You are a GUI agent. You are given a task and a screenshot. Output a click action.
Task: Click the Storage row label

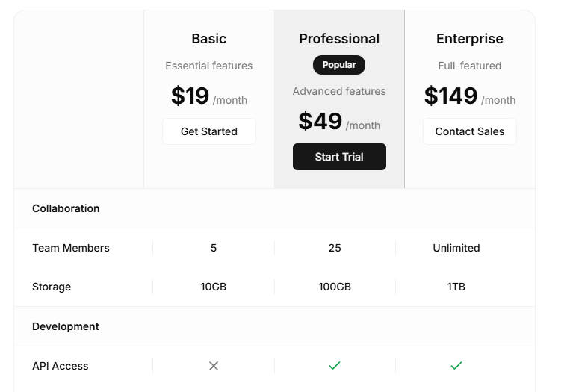(x=52, y=287)
